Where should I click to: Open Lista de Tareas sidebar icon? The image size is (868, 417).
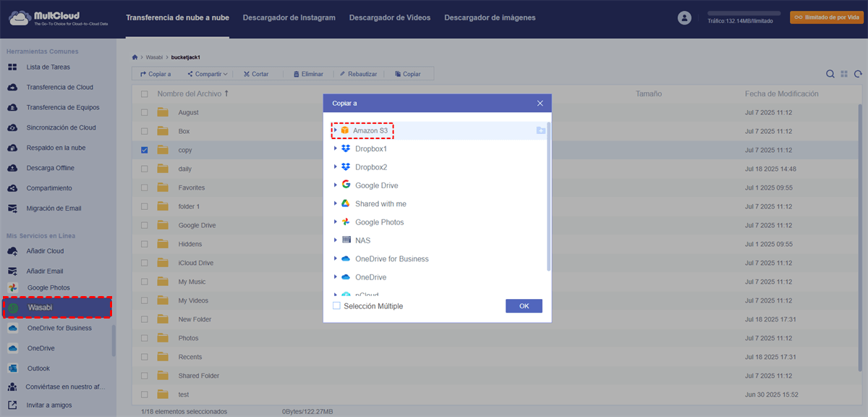(12, 67)
